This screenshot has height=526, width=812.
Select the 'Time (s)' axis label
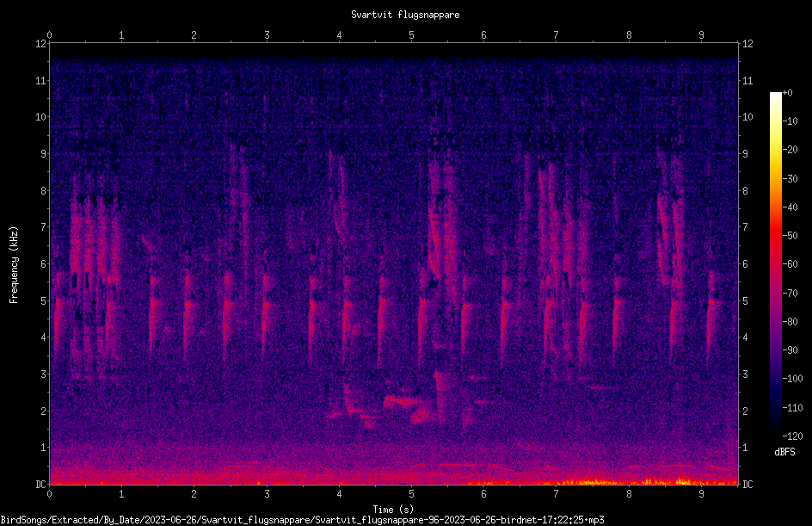(393, 510)
